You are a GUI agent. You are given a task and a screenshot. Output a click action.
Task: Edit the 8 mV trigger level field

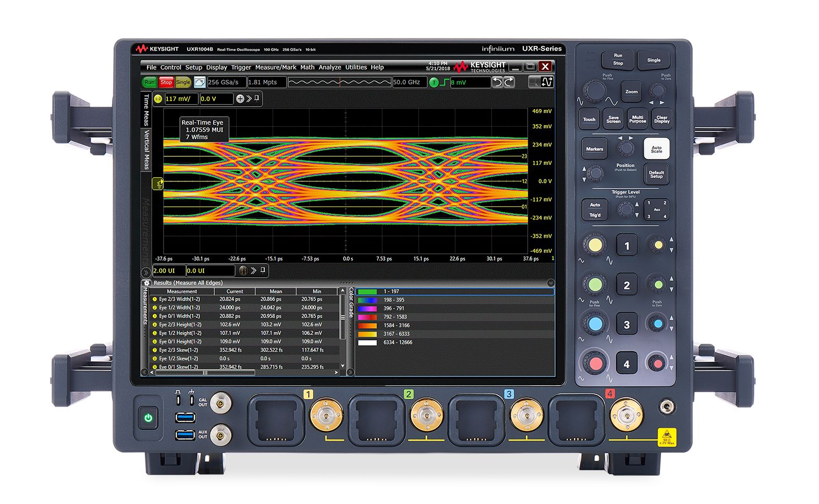pos(470,82)
